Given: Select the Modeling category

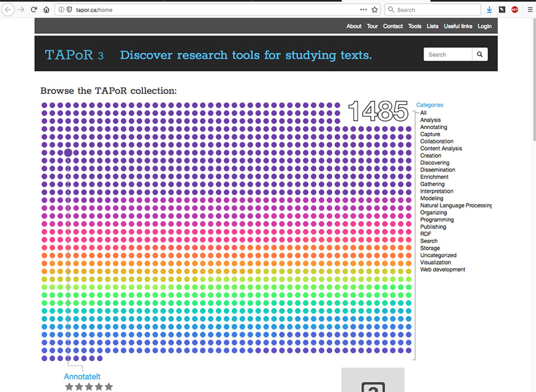Looking at the screenshot, I should tap(432, 199).
